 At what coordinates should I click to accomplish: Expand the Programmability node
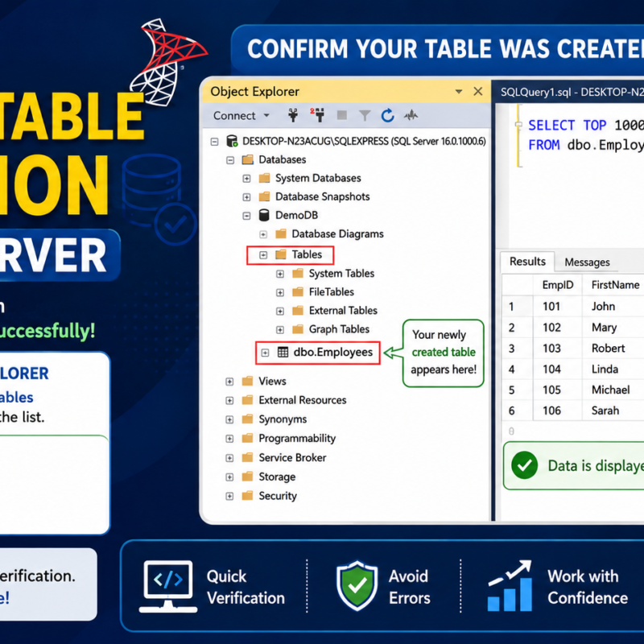click(229, 439)
